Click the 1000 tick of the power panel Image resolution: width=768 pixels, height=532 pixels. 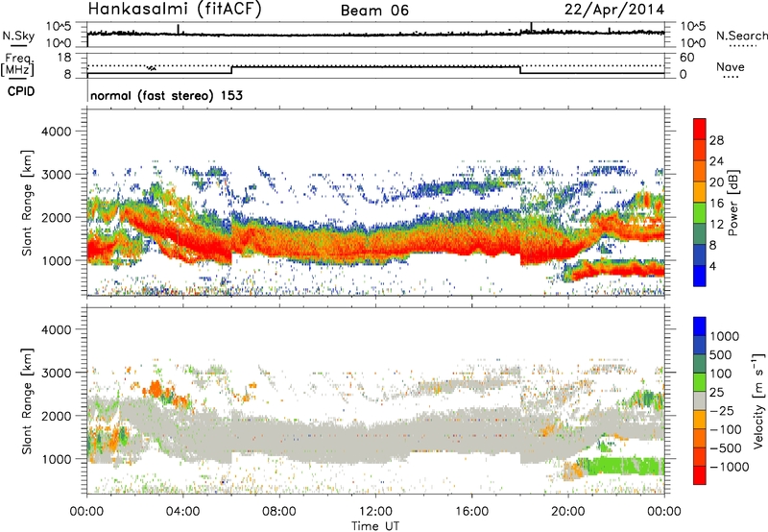(57, 260)
